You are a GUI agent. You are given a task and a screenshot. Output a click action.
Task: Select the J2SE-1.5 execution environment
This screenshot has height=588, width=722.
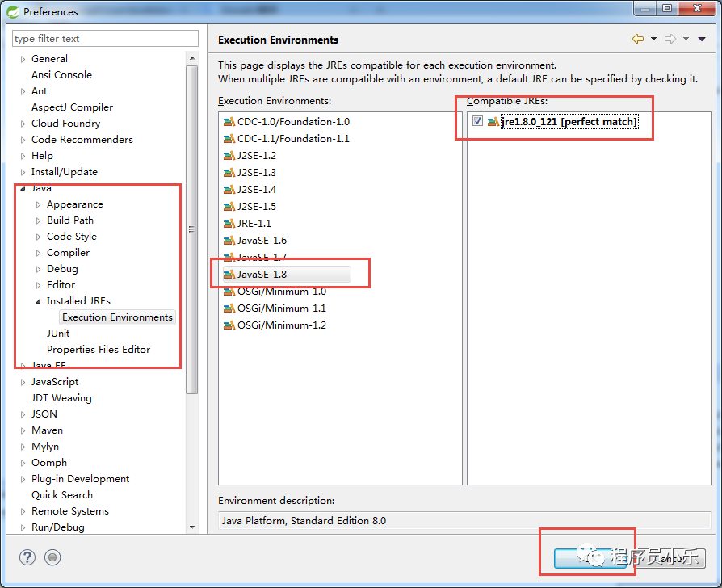257,207
